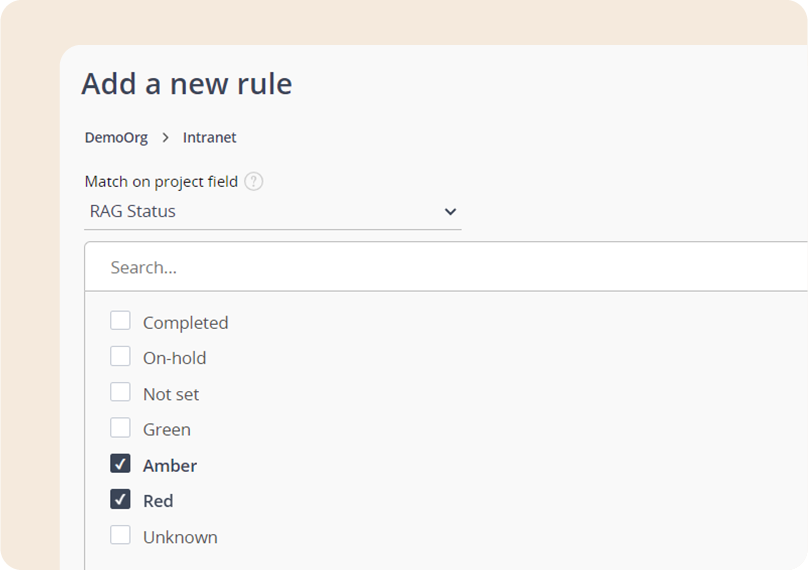Viewport: 808px width, 570px height.
Task: Click the breadcrumb chevron between DemoOrg and Intranet
Action: coord(165,138)
